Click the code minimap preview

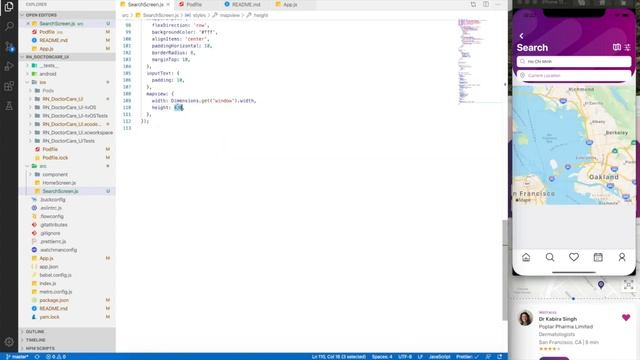[x=472, y=61]
